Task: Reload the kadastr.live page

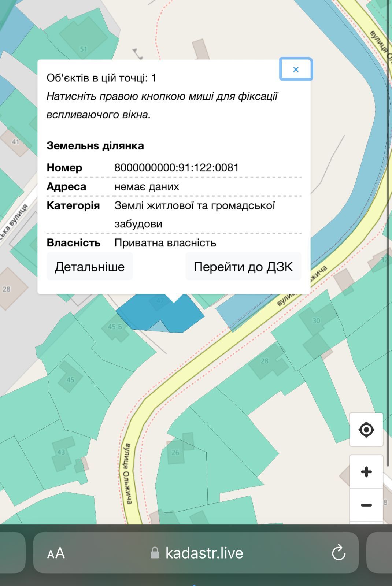Action: (x=339, y=553)
